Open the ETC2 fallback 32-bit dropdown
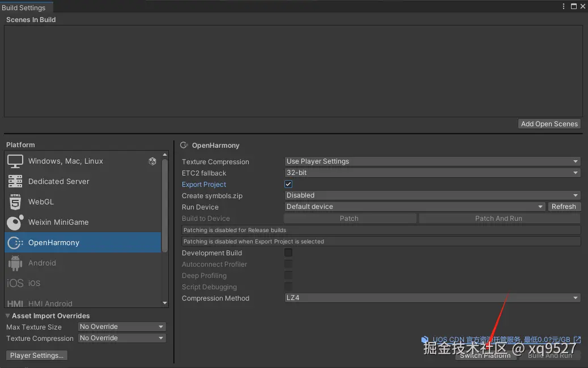Viewport: 588px width, 368px height. [432, 173]
